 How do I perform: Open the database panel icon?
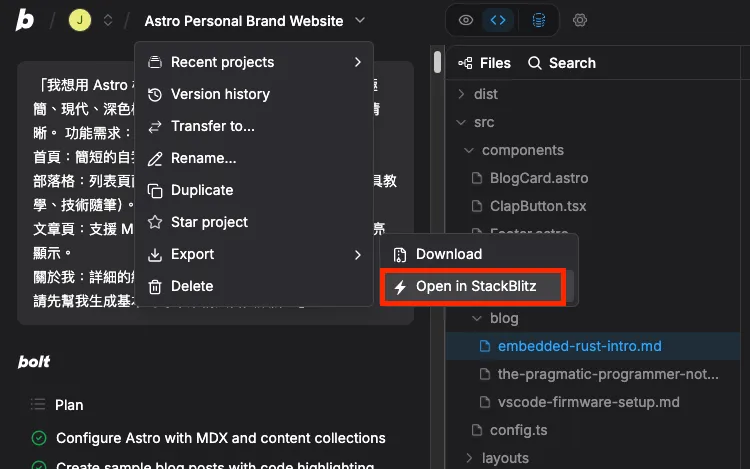point(539,20)
